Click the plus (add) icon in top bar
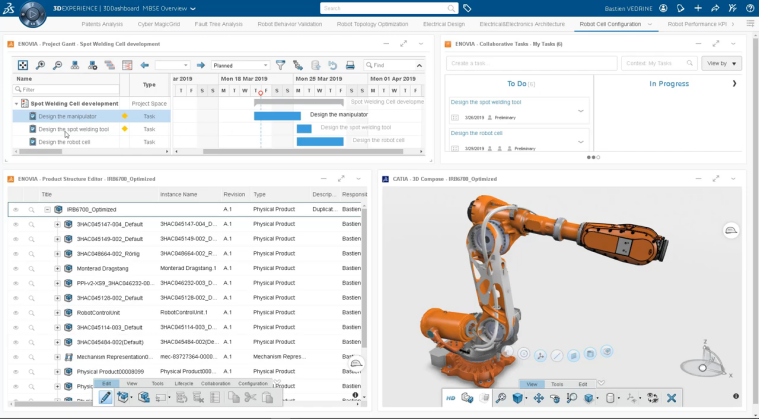The width and height of the screenshot is (759, 420). (698, 8)
